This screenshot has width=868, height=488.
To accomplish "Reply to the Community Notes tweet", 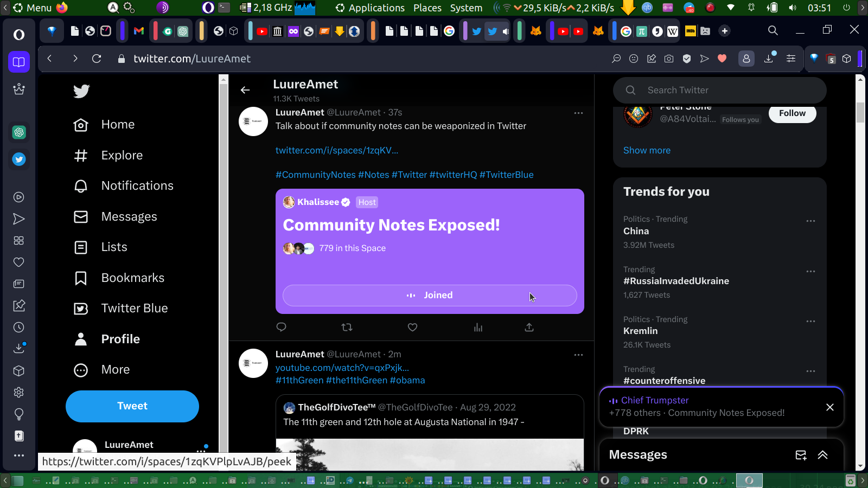I will (x=281, y=327).
